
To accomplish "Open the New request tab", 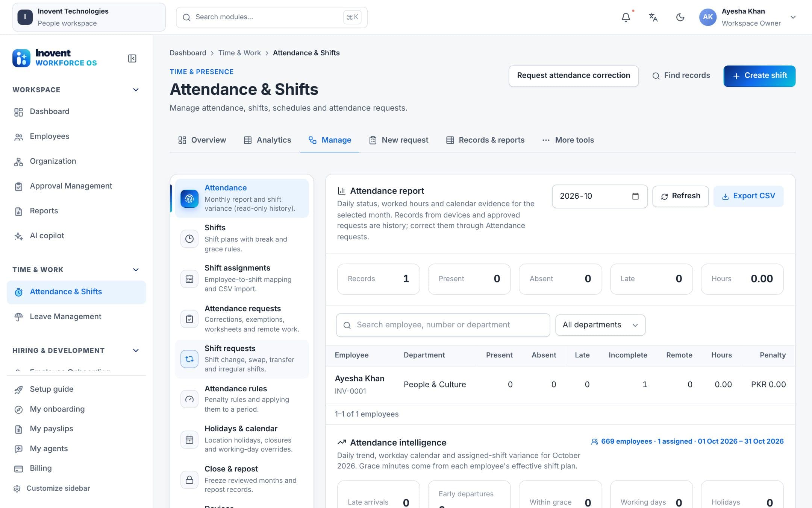I will (x=398, y=140).
